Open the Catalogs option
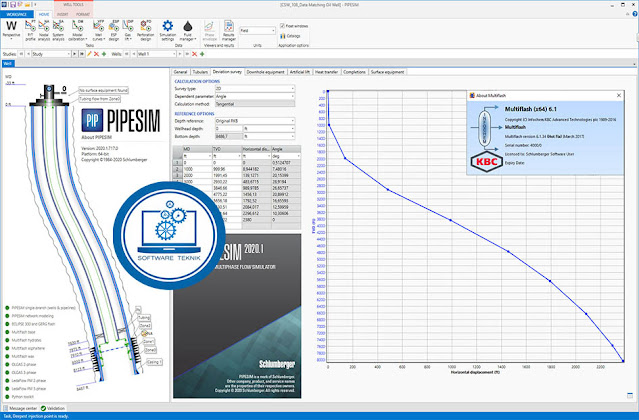Image resolution: width=639 pixels, height=420 pixels. (x=290, y=36)
